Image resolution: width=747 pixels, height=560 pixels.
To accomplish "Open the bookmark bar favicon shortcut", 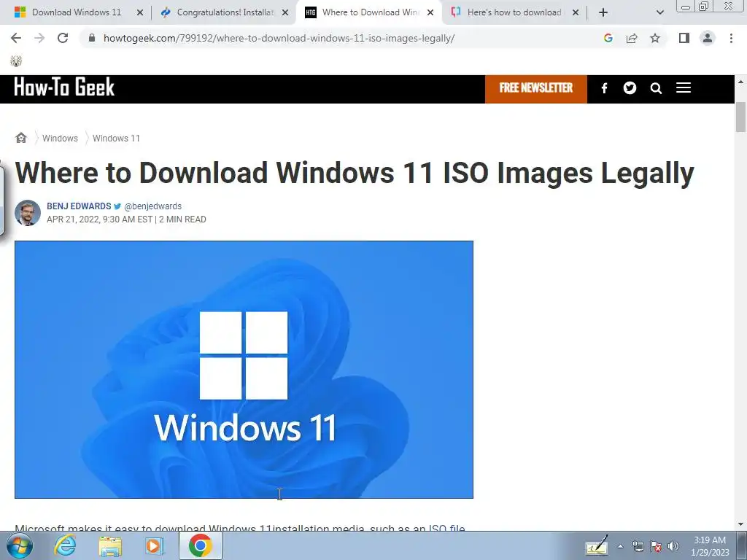I will (x=16, y=61).
